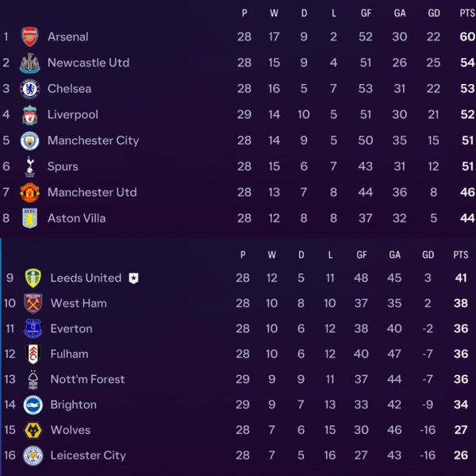Open the Aston Villa badge
476x476 pixels.
(x=30, y=218)
